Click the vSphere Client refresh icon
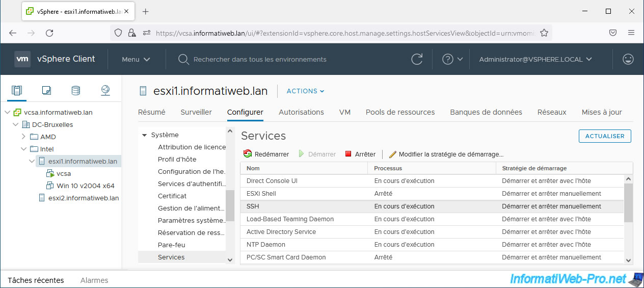The width and height of the screenshot is (644, 288). tap(417, 59)
